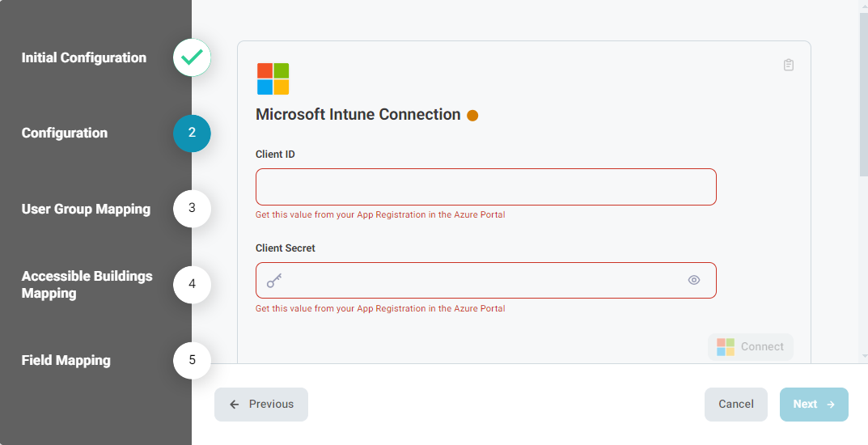868x445 pixels.
Task: Click the Previous button
Action: [x=261, y=405]
